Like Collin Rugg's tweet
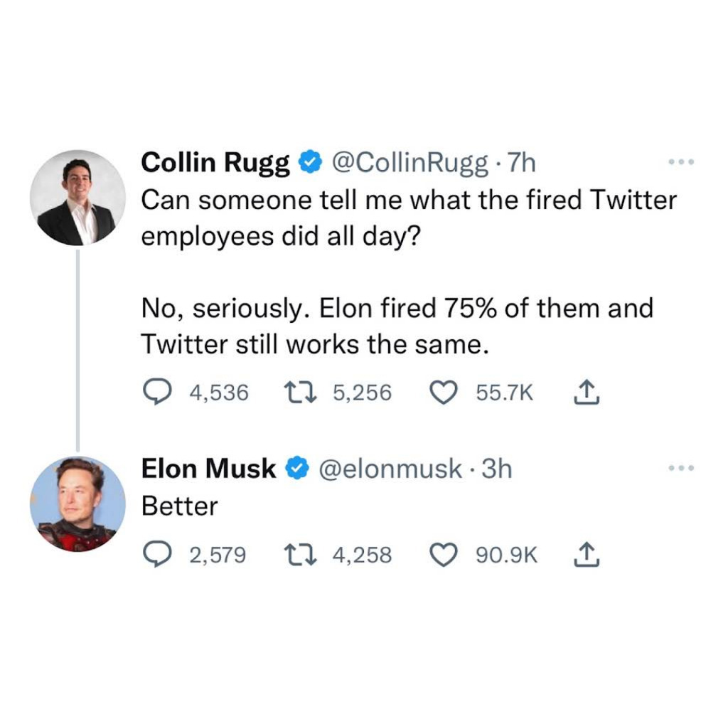 click(x=444, y=393)
